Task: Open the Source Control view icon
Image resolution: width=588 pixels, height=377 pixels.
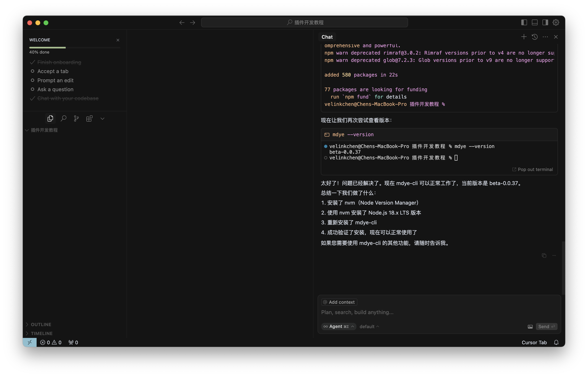Action: (76, 118)
